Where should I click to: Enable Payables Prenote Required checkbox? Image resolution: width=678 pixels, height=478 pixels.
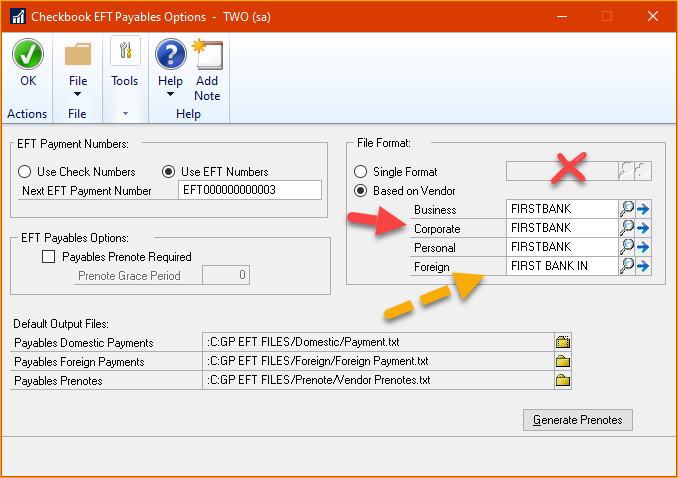pos(48,257)
